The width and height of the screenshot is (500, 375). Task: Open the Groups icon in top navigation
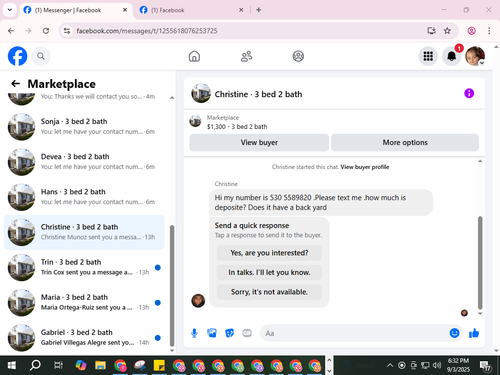click(x=298, y=56)
